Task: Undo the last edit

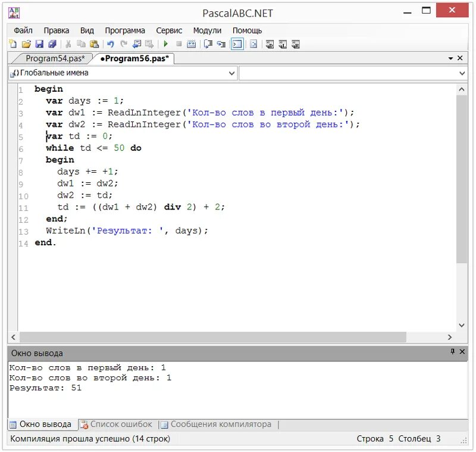Action: [x=111, y=44]
